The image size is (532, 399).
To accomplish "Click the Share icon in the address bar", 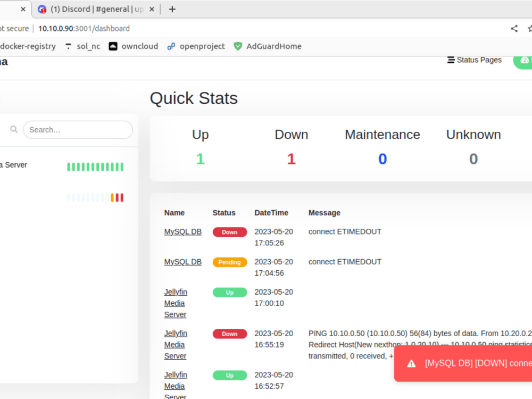I will [514, 28].
